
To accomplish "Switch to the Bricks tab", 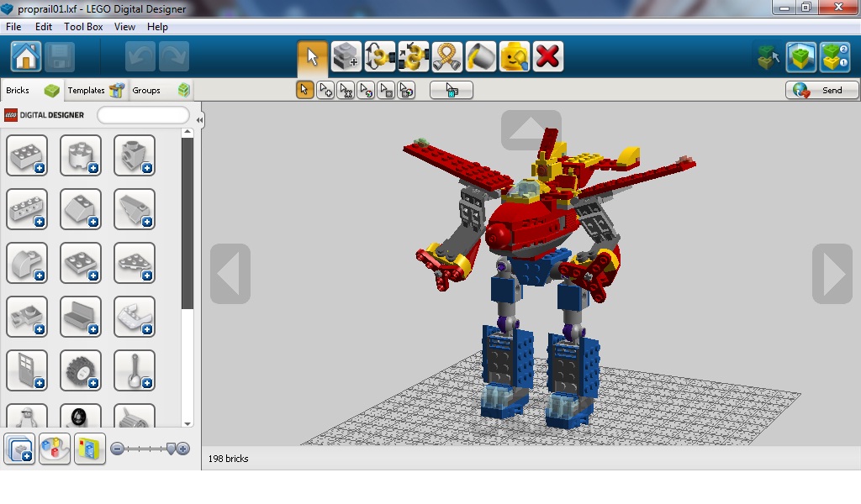I will (32, 90).
